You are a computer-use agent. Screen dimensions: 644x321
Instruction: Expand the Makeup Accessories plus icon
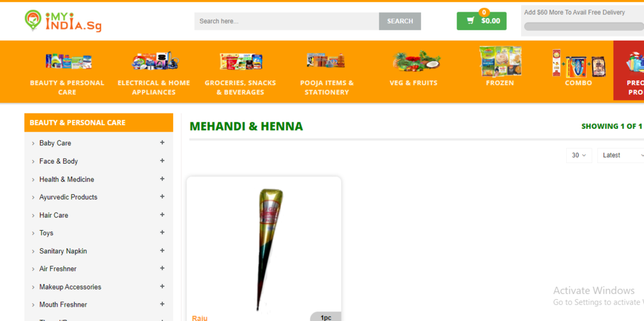click(162, 286)
